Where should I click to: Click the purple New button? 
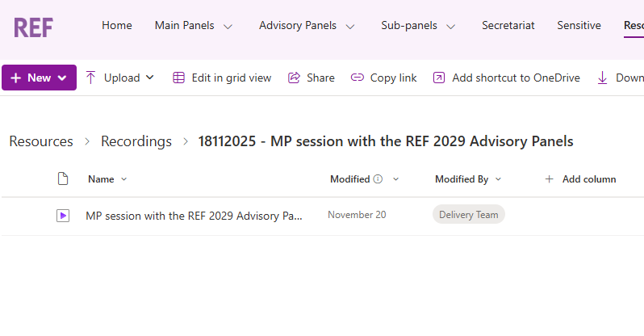coord(39,78)
